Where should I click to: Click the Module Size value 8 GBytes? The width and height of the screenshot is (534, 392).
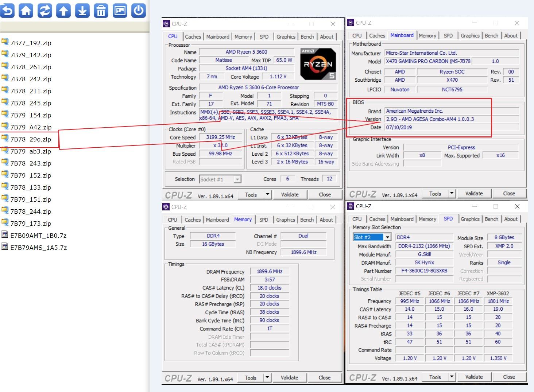504,237
